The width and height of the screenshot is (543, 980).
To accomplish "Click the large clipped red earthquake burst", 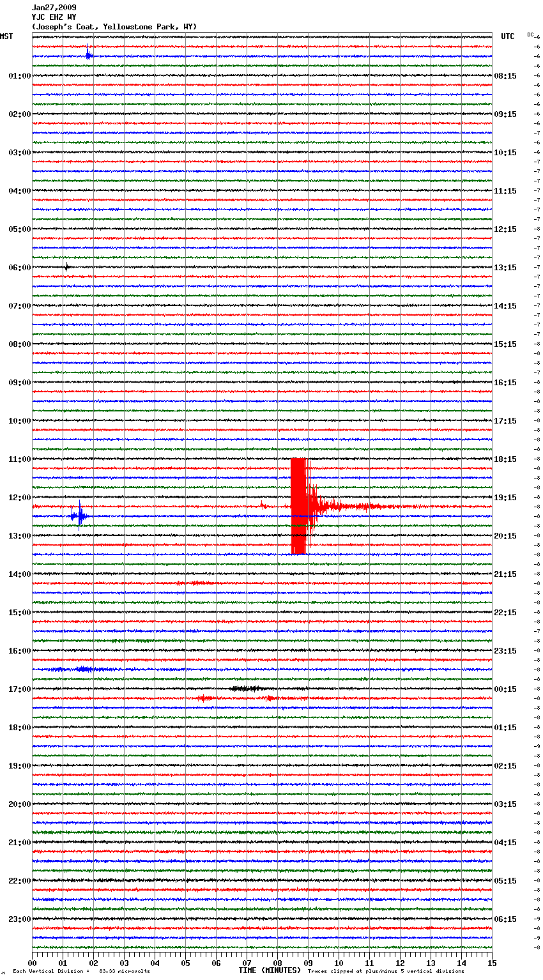I will click(x=299, y=506).
